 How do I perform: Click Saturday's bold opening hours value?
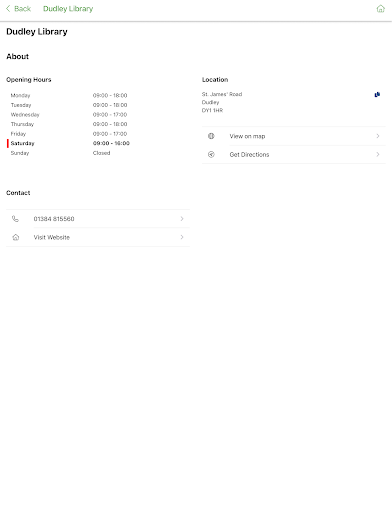(111, 143)
